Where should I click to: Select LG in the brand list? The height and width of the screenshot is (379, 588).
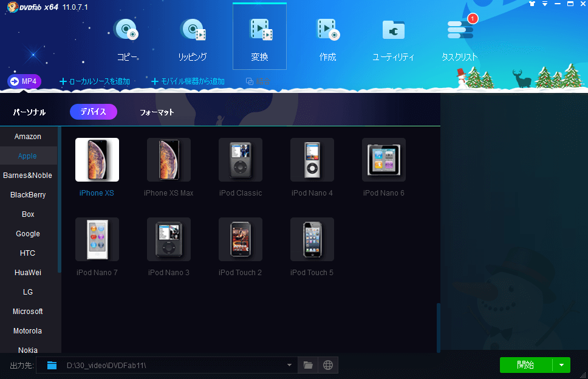28,292
